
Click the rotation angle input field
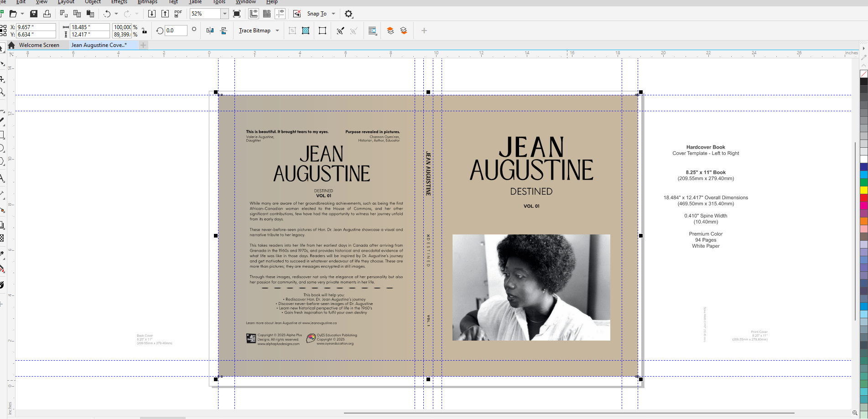pyautogui.click(x=176, y=31)
